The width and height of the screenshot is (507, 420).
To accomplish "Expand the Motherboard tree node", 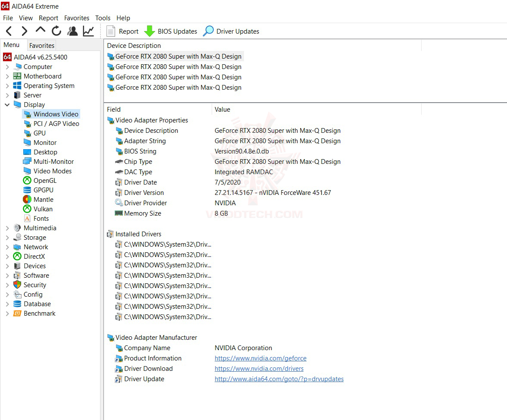I will (7, 76).
